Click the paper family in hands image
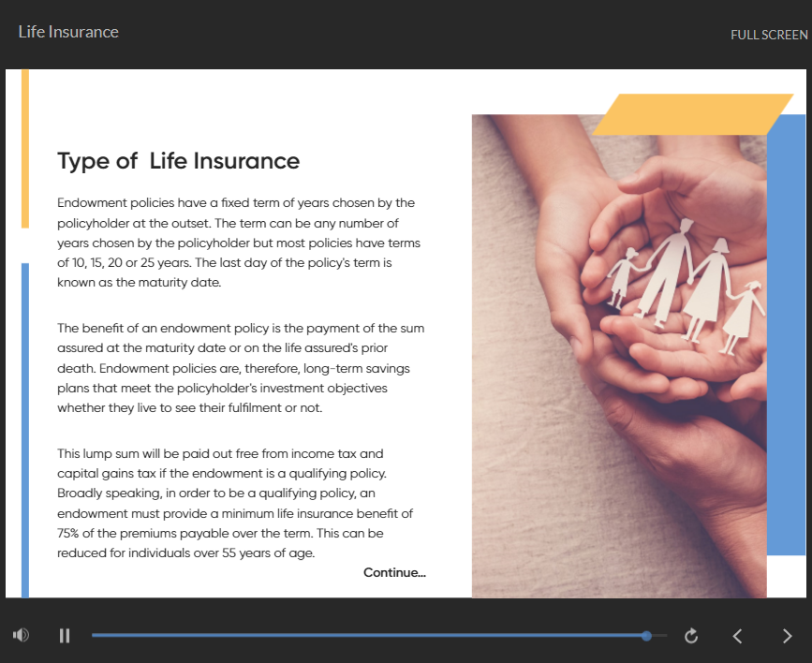 tap(618, 356)
